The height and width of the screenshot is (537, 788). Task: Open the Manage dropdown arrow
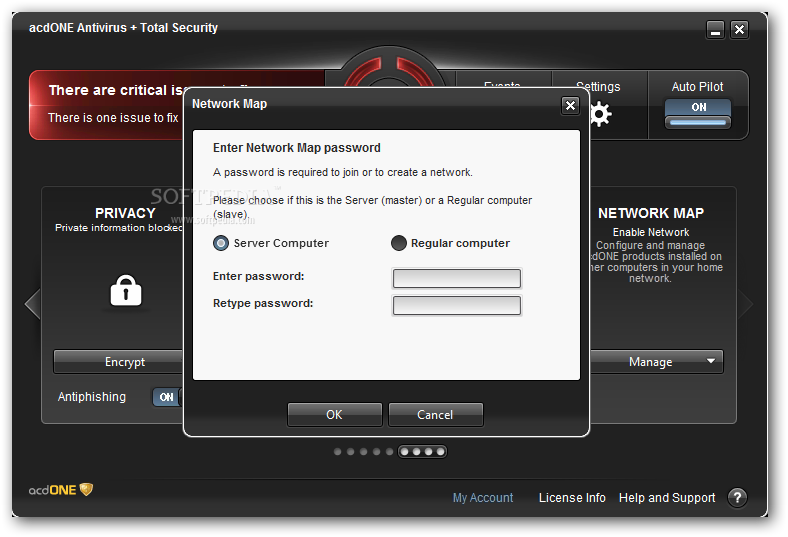pos(711,361)
